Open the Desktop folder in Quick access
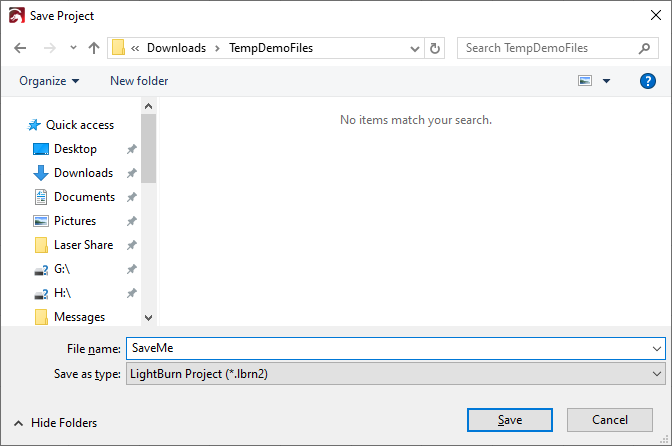This screenshot has width=672, height=446. [x=75, y=149]
